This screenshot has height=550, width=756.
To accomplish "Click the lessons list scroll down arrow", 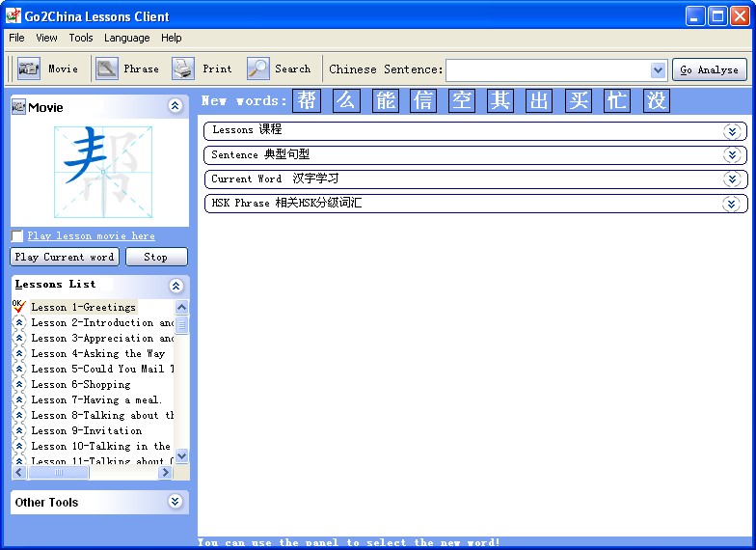I will coord(181,455).
